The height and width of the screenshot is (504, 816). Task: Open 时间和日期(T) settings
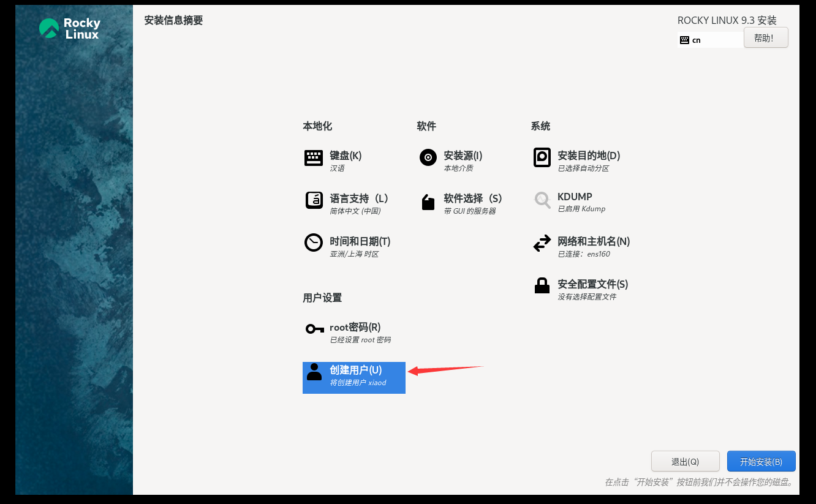coord(360,241)
